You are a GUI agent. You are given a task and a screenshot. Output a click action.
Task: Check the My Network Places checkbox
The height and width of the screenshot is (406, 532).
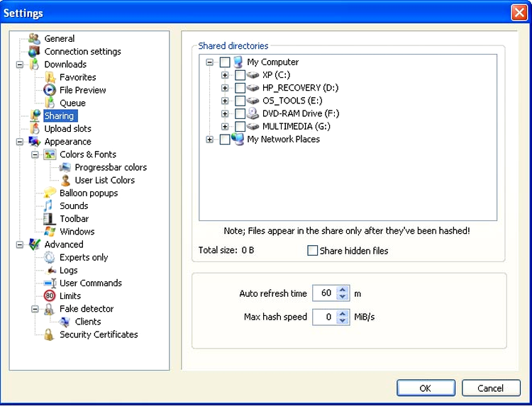click(225, 140)
